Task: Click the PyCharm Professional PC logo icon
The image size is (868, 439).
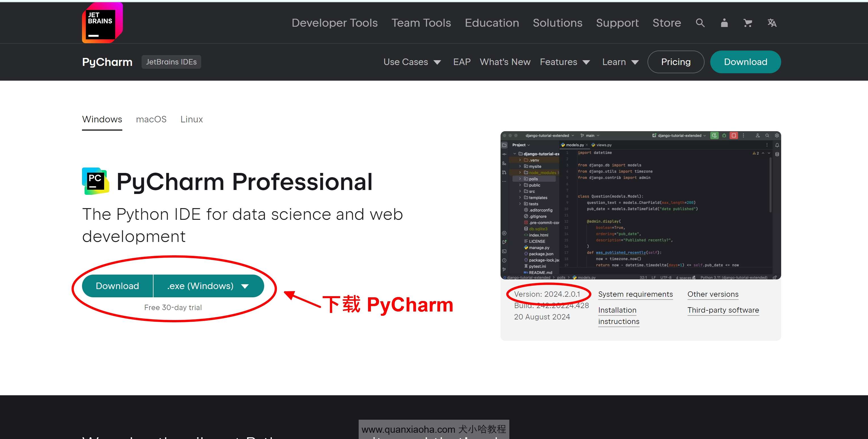Action: (95, 181)
